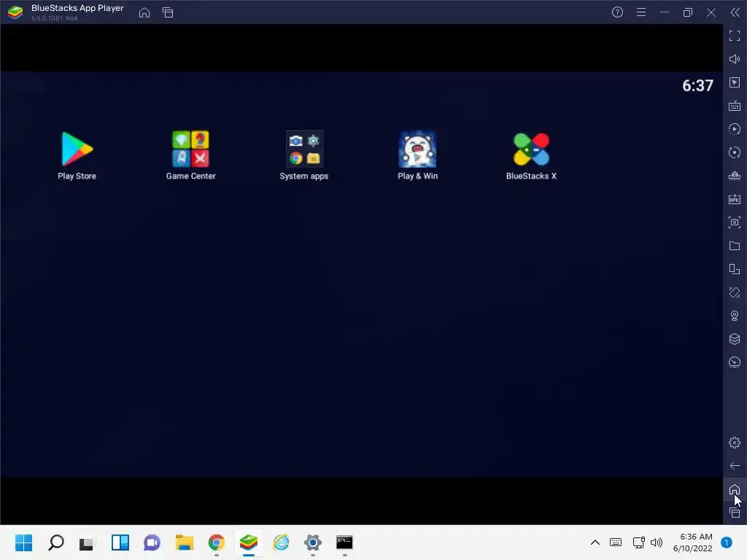The height and width of the screenshot is (560, 747).
Task: Open the Play & Win app
Action: point(417,155)
